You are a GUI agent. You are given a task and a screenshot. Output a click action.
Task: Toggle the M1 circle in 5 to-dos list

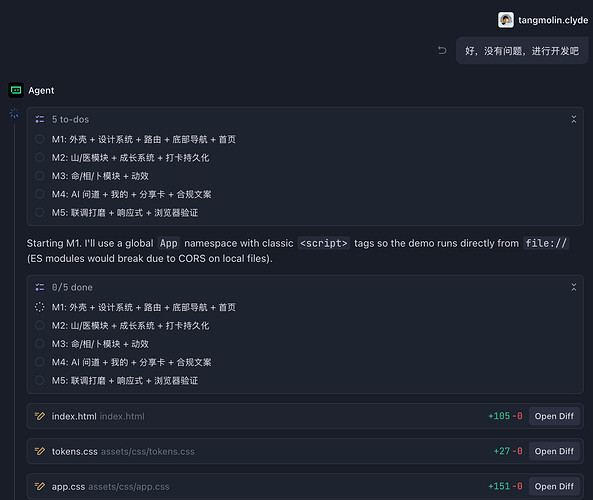[39, 139]
